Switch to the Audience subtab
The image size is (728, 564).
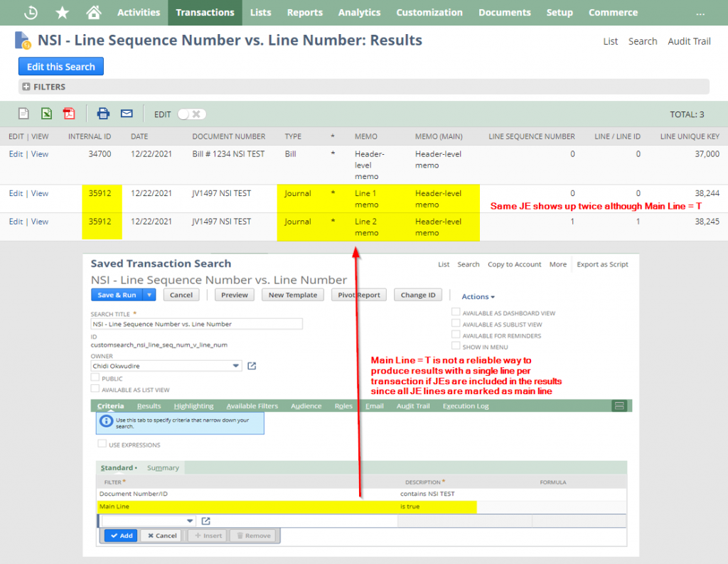pyautogui.click(x=306, y=406)
